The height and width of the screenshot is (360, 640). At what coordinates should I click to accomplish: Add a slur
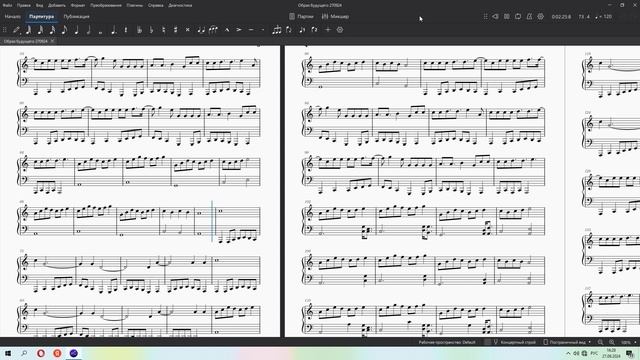click(x=213, y=29)
